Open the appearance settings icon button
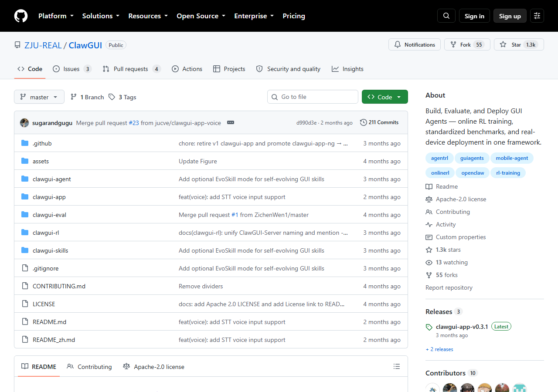Screen dimensions: 558x392 tap(537, 16)
